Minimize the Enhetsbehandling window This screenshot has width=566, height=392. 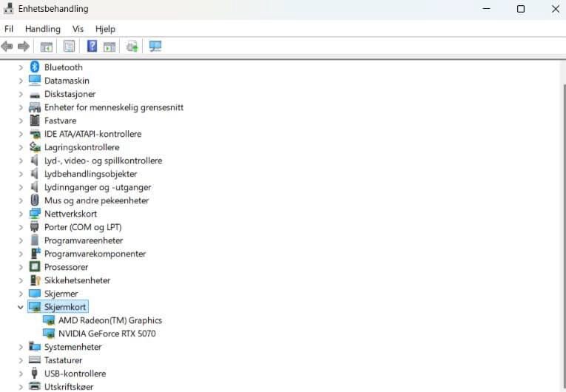tap(486, 9)
